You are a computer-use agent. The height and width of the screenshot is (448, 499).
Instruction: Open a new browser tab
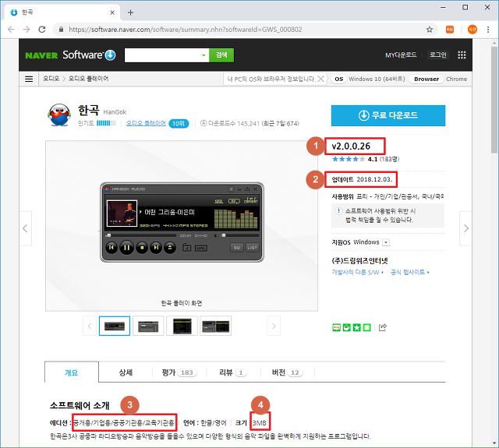130,12
